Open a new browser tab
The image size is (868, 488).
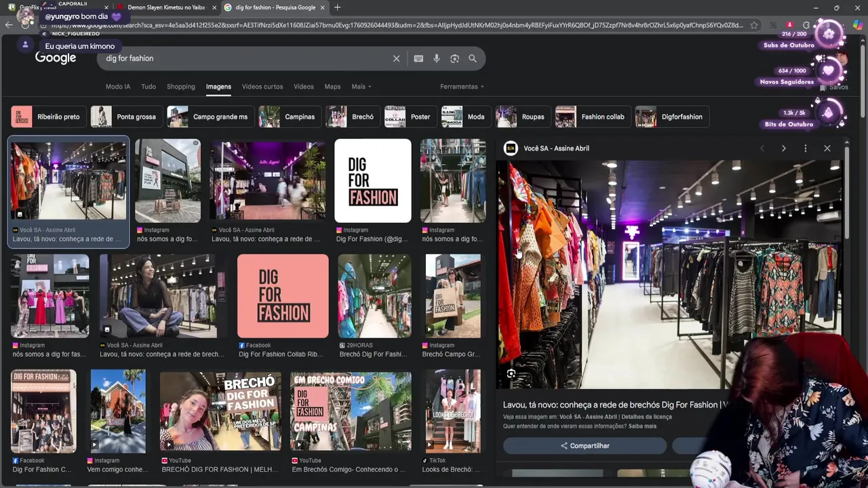(x=338, y=7)
